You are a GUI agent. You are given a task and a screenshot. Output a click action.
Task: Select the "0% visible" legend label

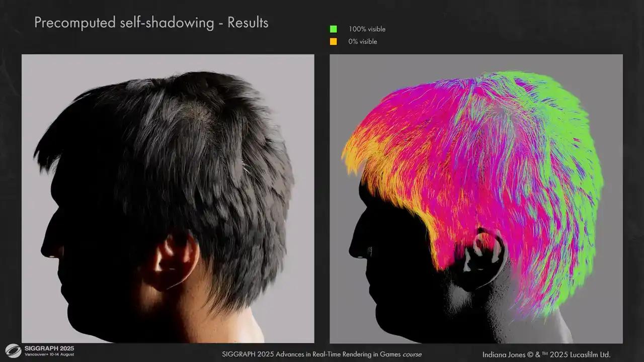coord(362,42)
